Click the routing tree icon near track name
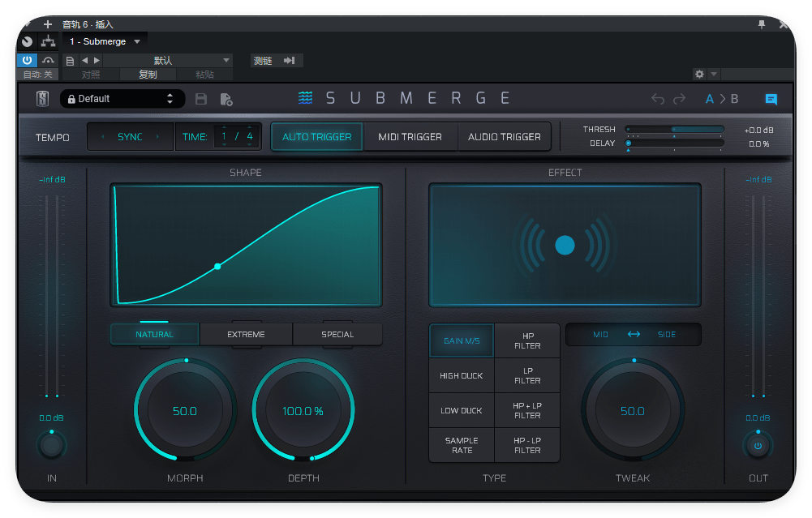 [x=48, y=41]
